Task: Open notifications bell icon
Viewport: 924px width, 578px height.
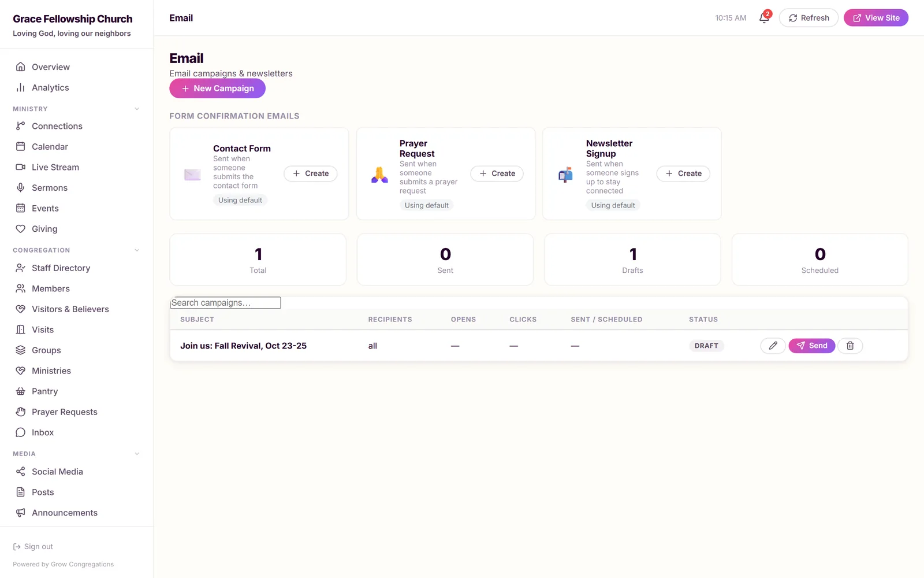Action: 764,18
